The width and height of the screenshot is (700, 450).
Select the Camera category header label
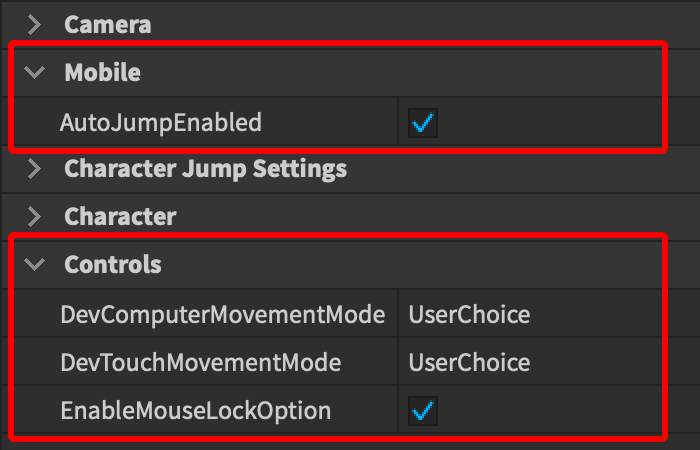107,24
